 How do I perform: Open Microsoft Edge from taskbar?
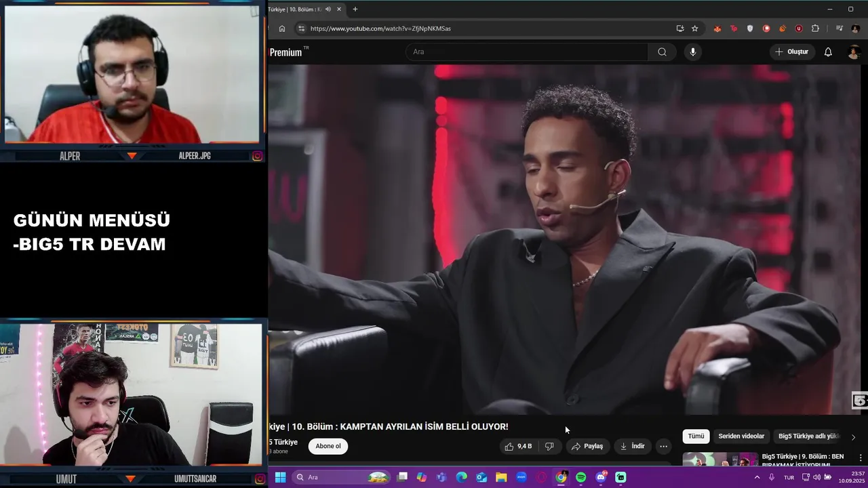pyautogui.click(x=462, y=477)
